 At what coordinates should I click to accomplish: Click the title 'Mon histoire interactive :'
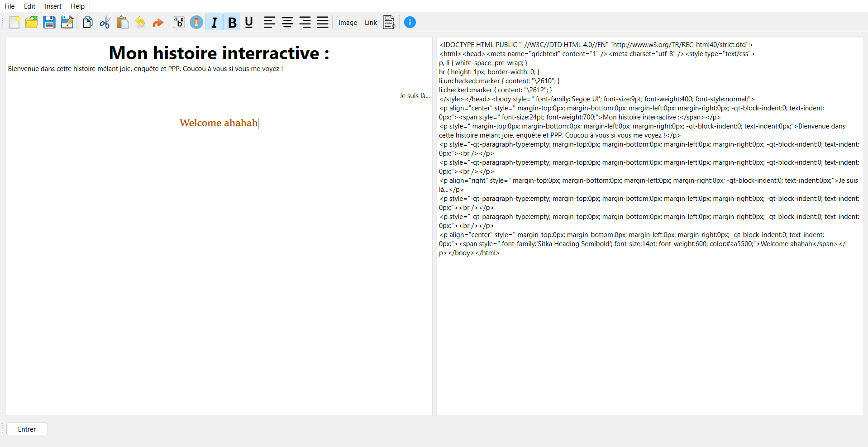tap(219, 53)
